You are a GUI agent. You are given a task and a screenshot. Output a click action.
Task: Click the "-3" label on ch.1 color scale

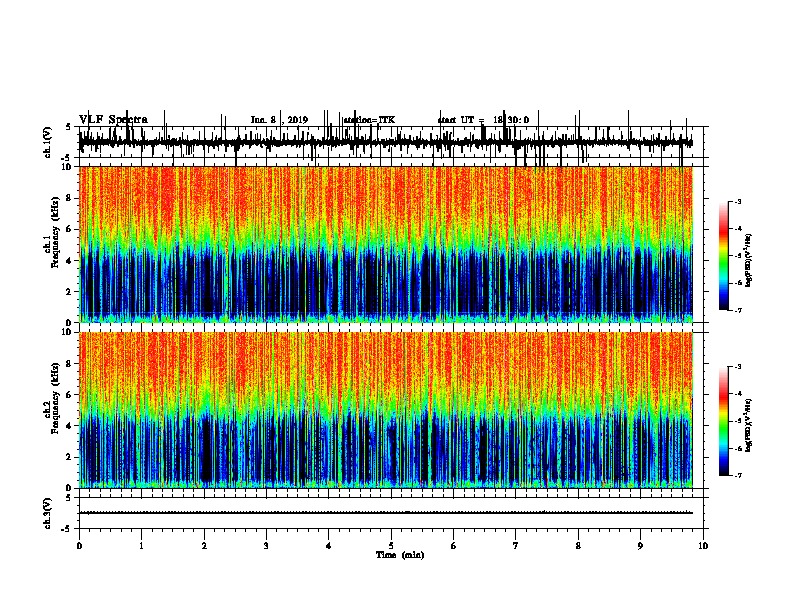(738, 202)
